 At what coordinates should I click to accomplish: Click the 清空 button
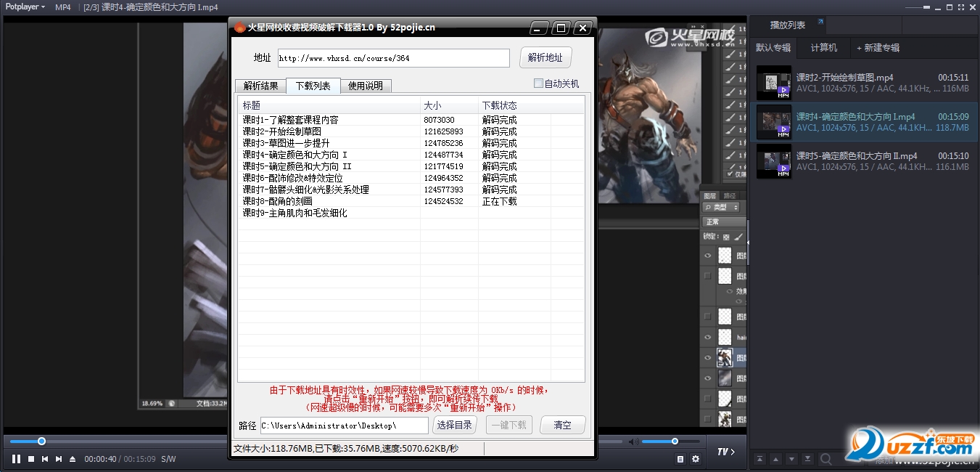click(562, 425)
